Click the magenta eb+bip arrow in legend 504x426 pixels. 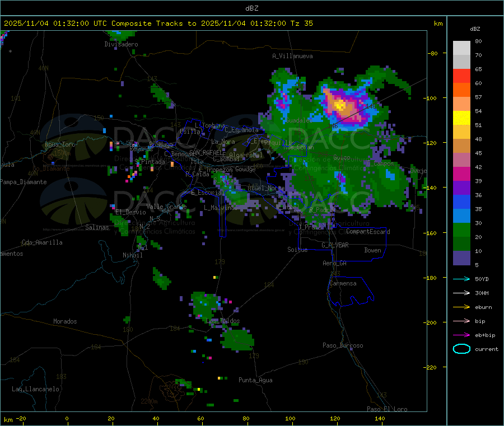click(461, 335)
